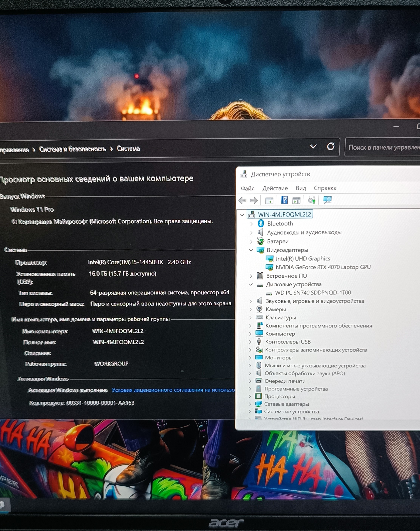
Task: Scan for hardware changes with monitor-magnifier icon
Action: point(327,200)
